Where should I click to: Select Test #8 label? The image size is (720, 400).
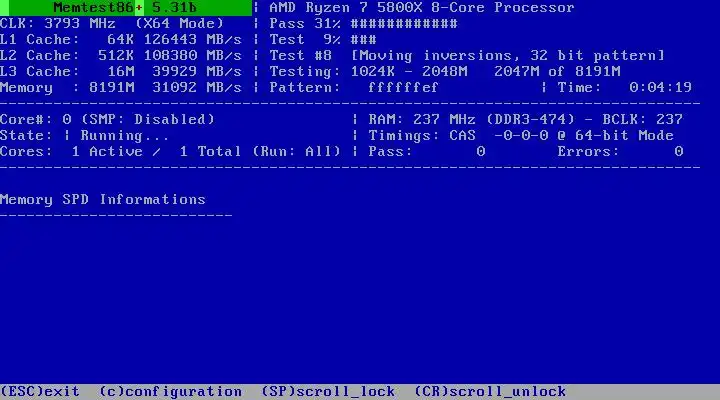[300, 56]
